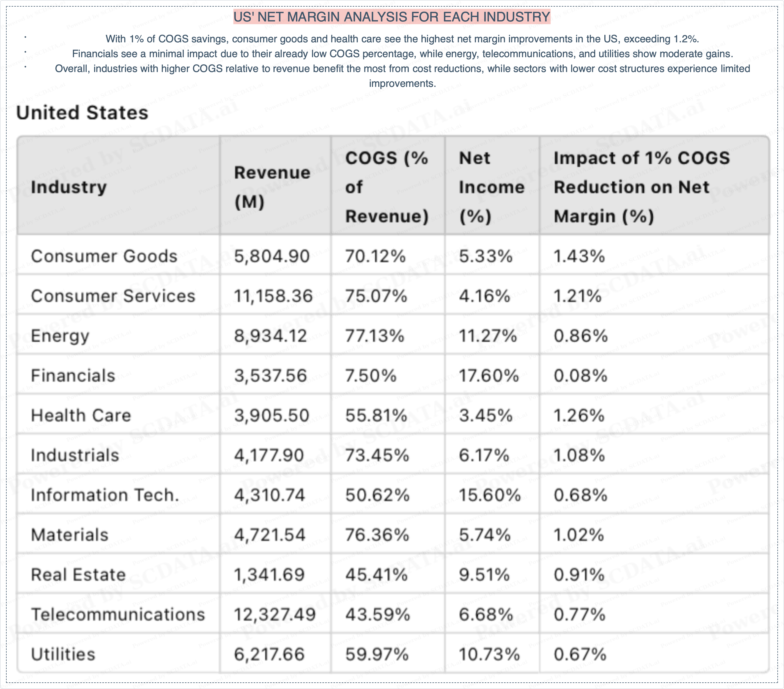Select the Materials COGS value 76.36%
This screenshot has width=784, height=689.
[x=377, y=535]
